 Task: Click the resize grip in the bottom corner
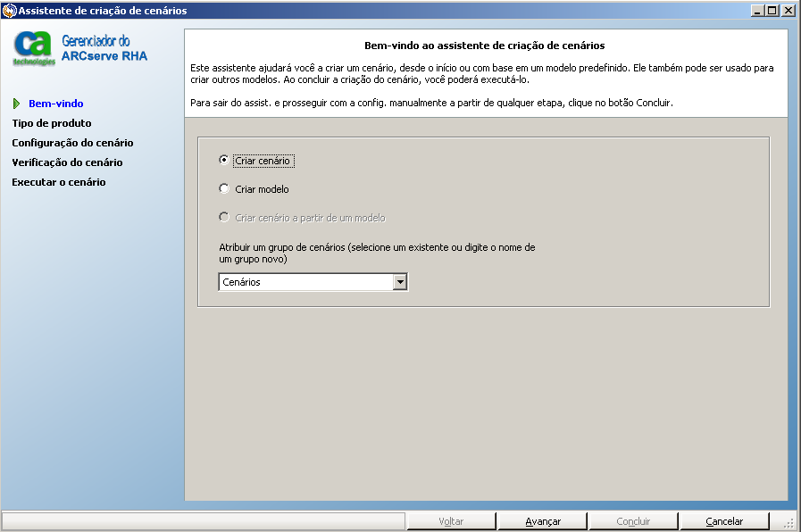(788, 523)
